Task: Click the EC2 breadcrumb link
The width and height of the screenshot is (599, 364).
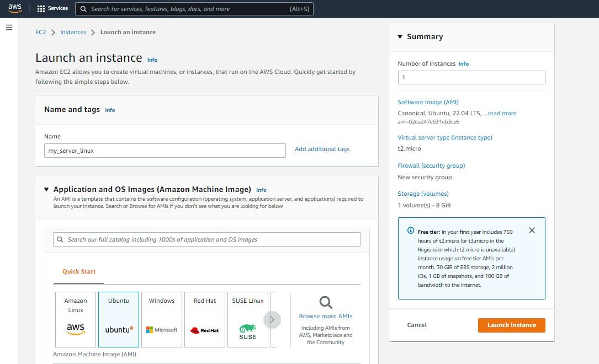Action: (40, 32)
